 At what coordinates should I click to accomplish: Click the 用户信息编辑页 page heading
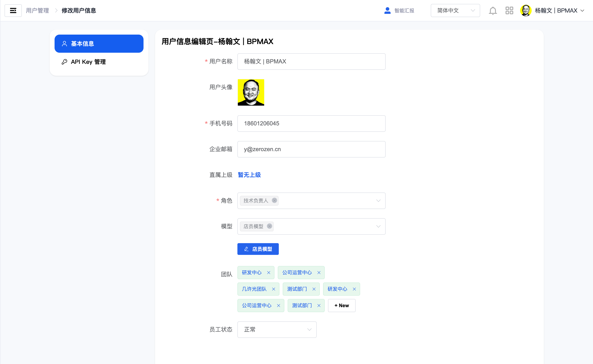coord(217,41)
